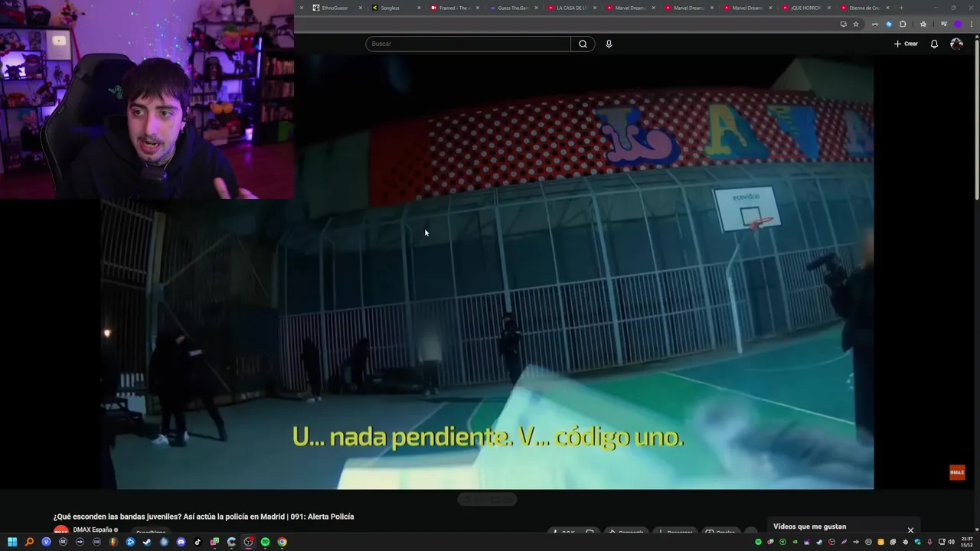Screen dimensions: 980x551
Task: Click the Spotify system tray icon
Action: click(x=758, y=542)
